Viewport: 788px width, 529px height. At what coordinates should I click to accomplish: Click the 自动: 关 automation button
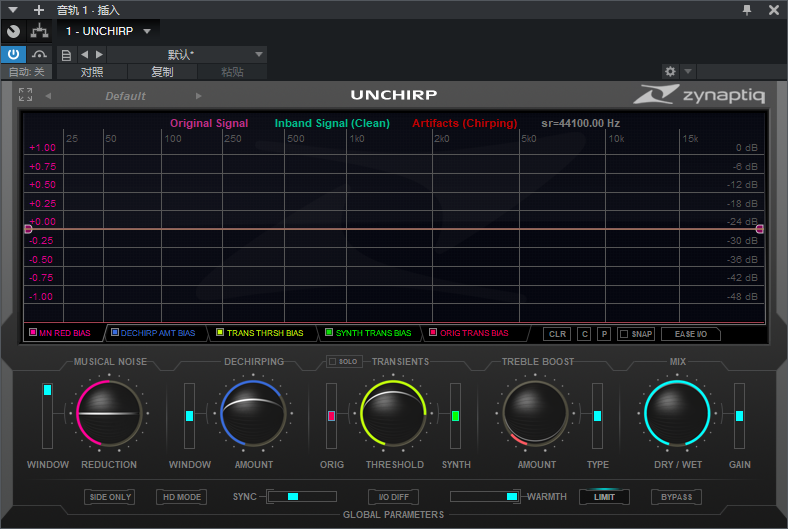coord(26,72)
